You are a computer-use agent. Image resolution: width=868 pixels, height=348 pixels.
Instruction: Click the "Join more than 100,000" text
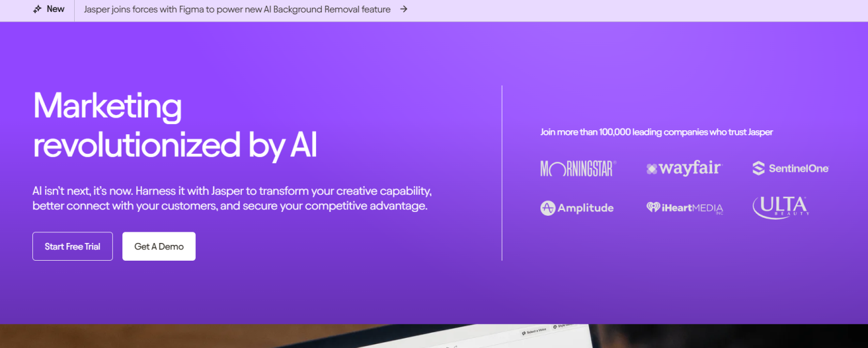656,132
